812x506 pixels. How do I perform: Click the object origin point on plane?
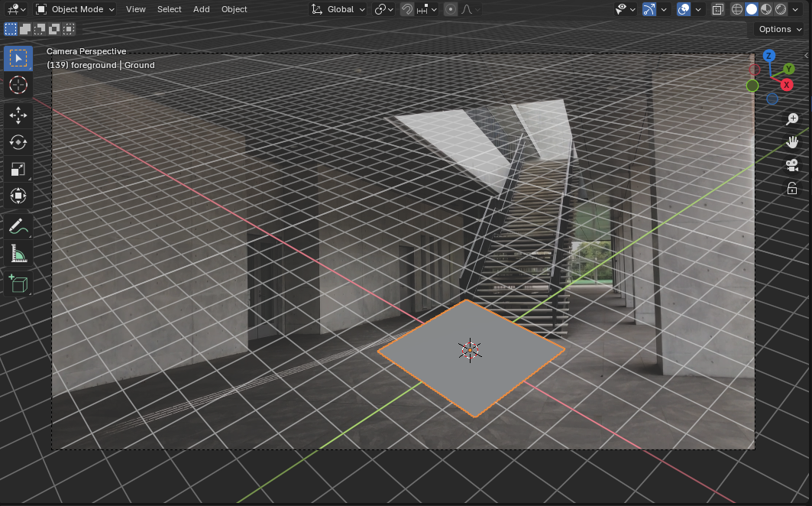point(471,351)
